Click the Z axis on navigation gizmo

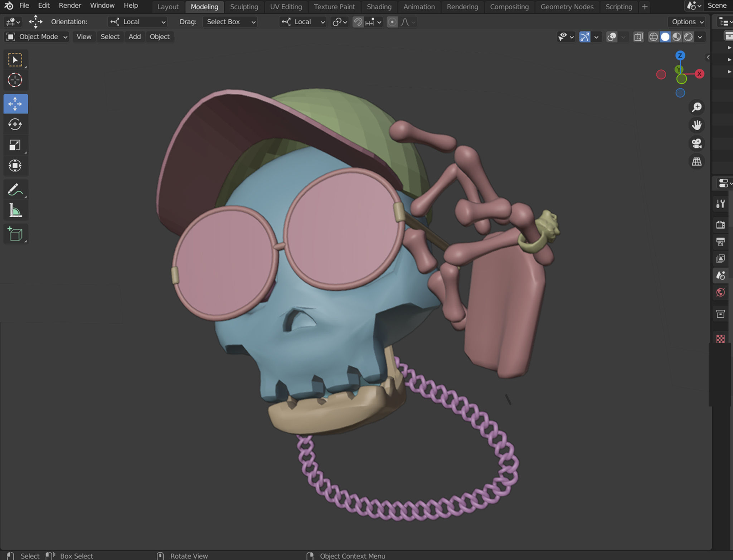pos(680,55)
